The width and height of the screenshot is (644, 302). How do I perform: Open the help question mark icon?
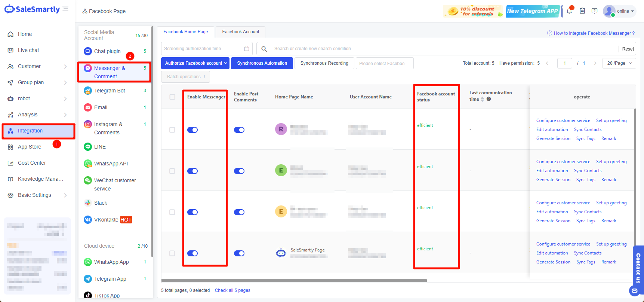tap(594, 11)
